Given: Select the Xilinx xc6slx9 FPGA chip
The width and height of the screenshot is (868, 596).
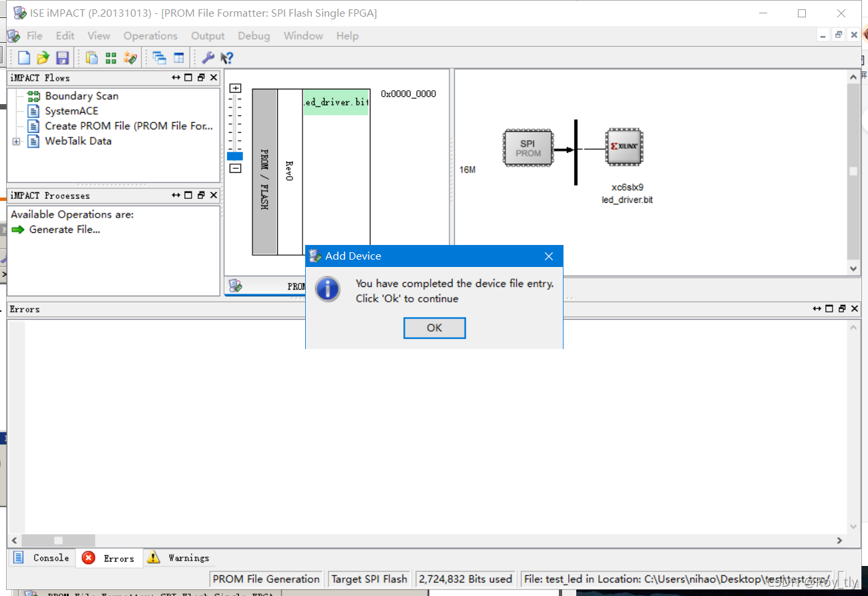Looking at the screenshot, I should 624,146.
